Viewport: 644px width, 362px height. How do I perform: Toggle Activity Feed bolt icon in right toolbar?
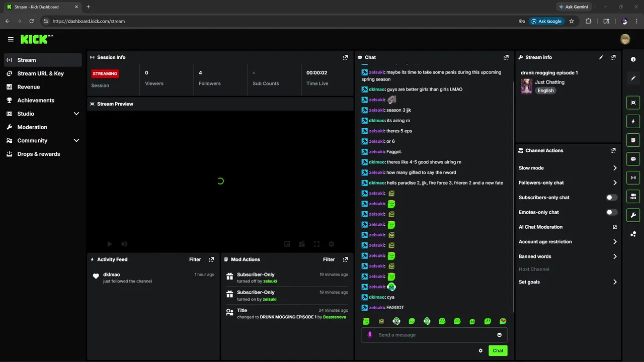[633, 121]
